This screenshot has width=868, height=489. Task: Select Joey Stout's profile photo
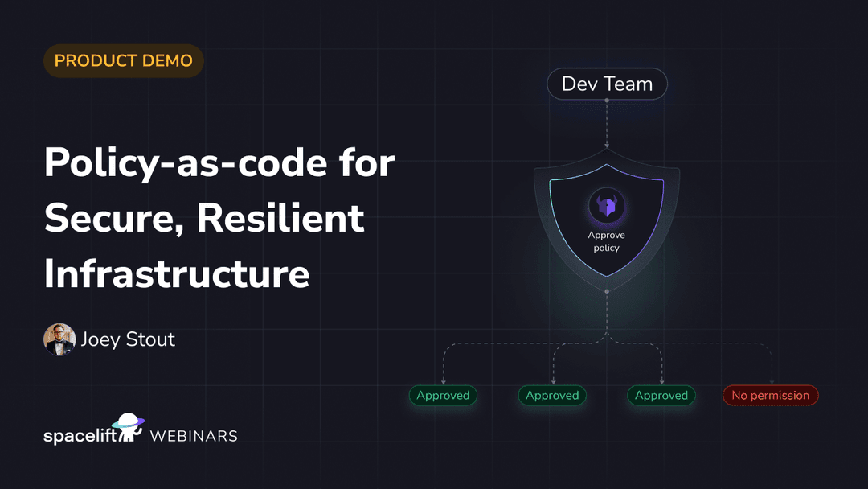[x=59, y=339]
